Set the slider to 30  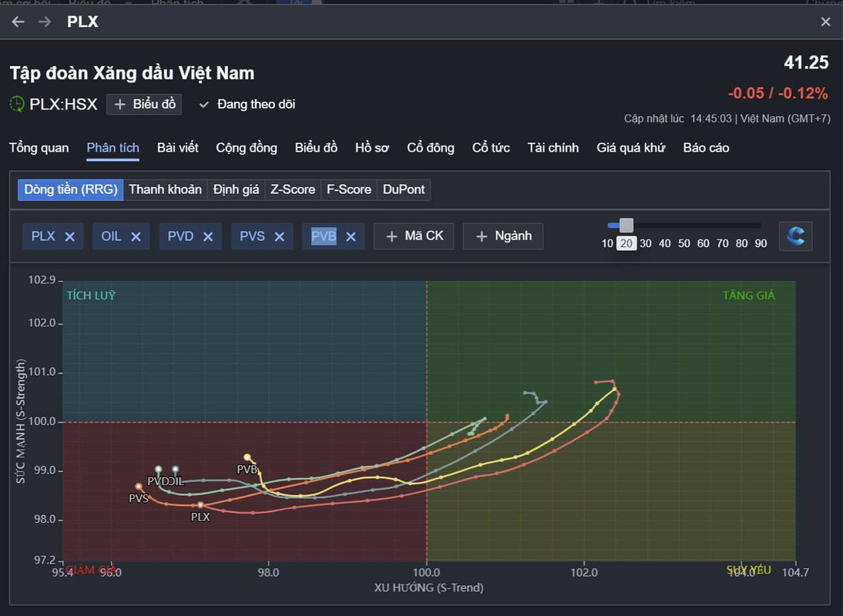click(x=646, y=243)
